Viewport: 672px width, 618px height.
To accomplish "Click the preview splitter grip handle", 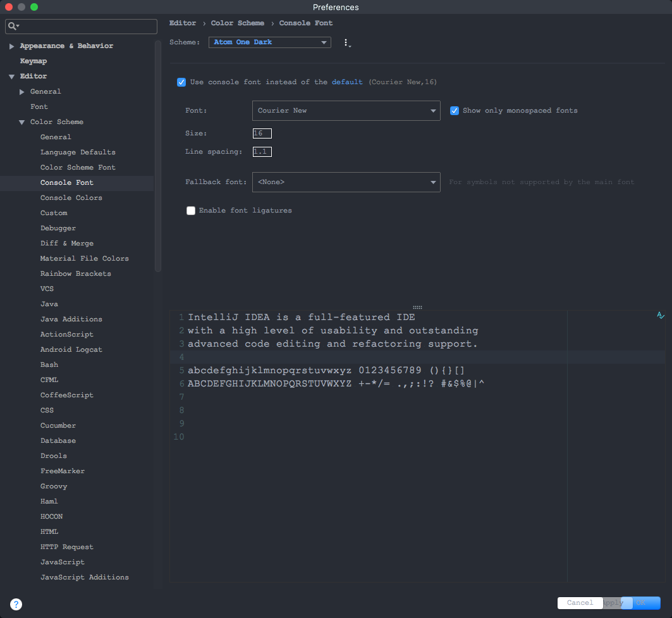I will 417,307.
